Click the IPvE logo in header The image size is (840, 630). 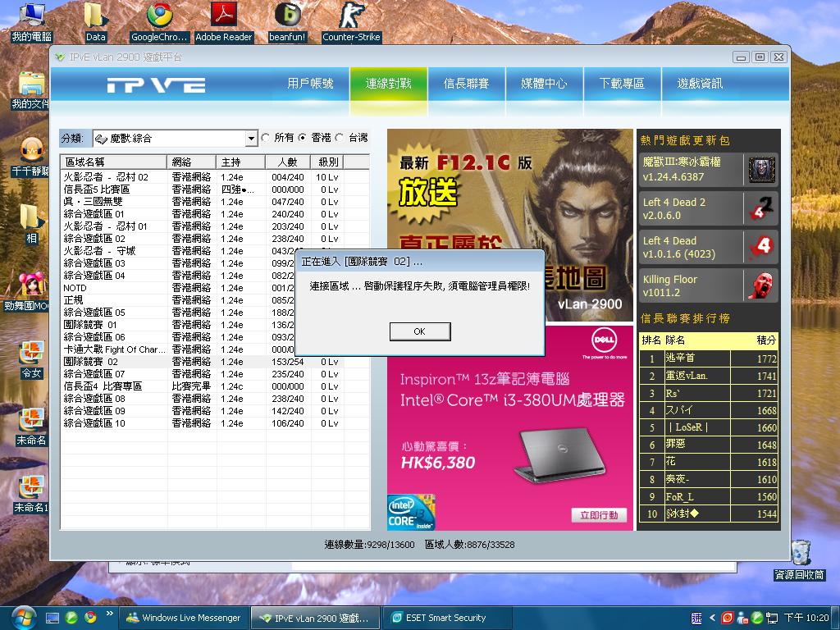point(156,84)
